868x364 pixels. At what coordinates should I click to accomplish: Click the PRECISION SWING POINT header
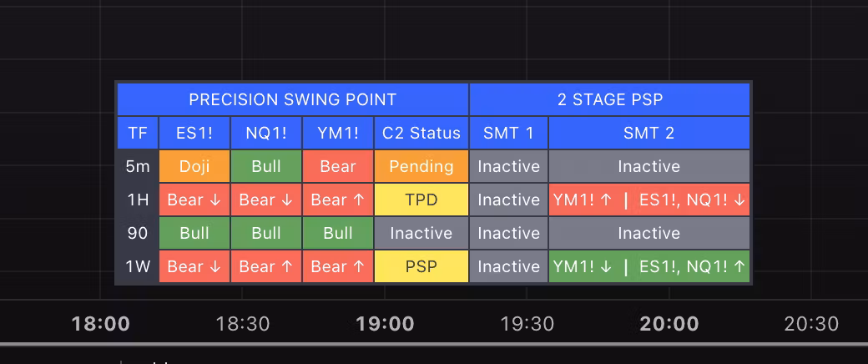(x=292, y=99)
